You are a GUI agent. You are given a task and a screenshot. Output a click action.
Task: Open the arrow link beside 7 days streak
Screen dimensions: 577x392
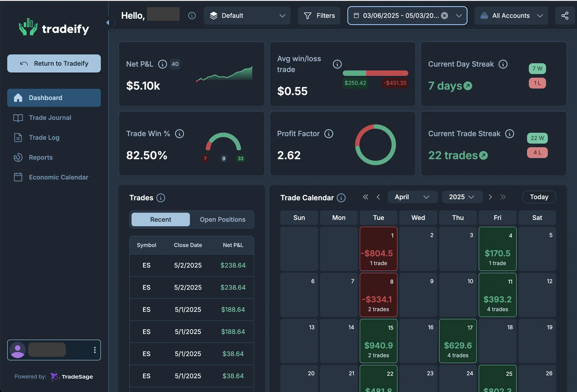468,86
